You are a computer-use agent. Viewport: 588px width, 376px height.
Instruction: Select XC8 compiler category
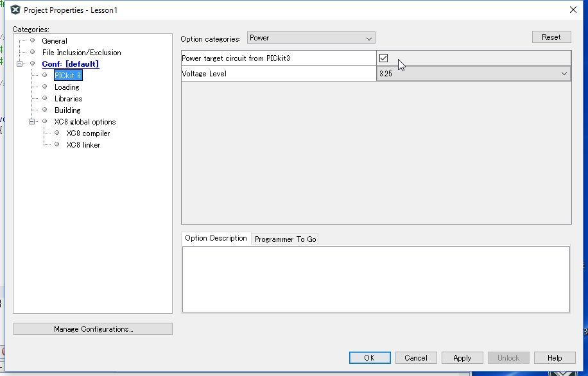click(x=88, y=133)
